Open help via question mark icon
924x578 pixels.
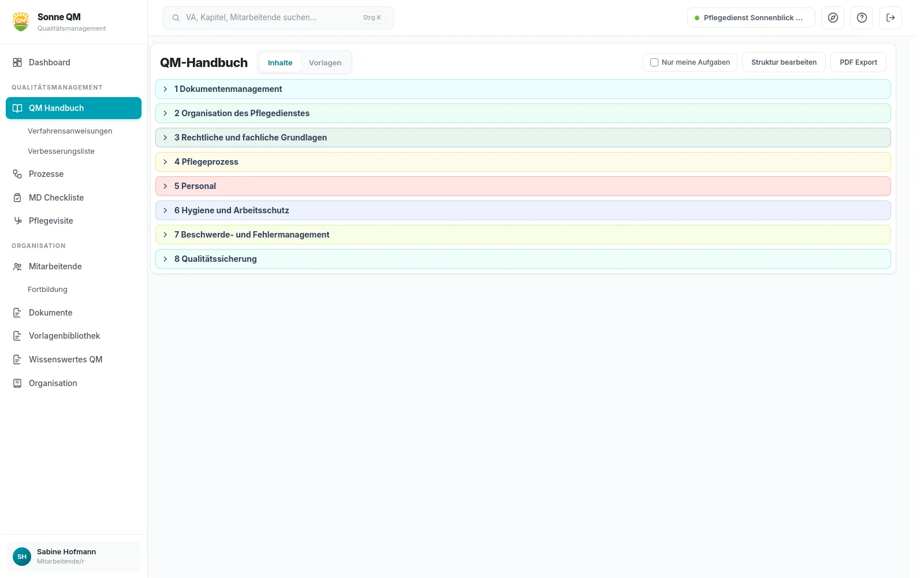(862, 18)
